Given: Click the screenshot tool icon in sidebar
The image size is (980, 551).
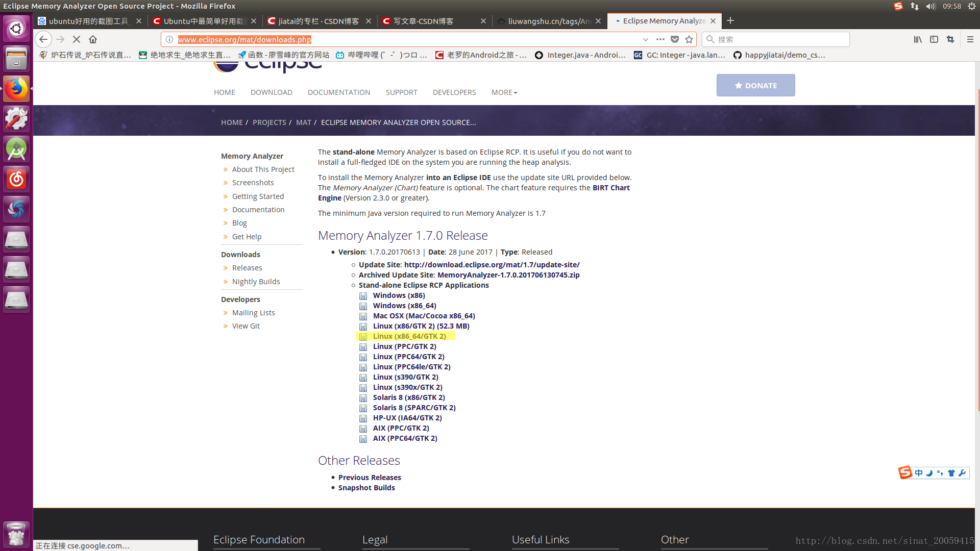Looking at the screenshot, I should pyautogui.click(x=16, y=209).
